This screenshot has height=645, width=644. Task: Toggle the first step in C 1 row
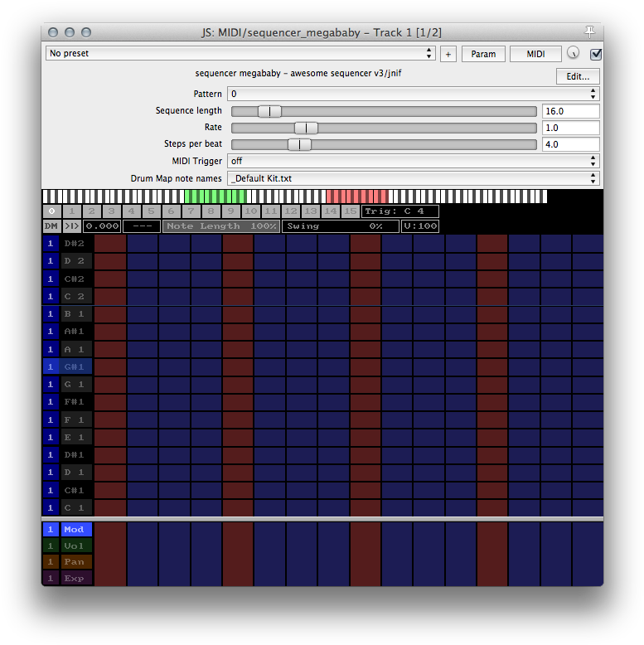(x=110, y=507)
